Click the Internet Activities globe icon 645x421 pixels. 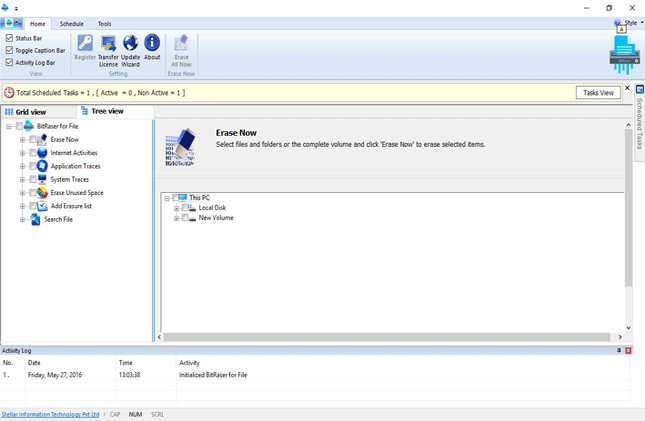click(42, 153)
